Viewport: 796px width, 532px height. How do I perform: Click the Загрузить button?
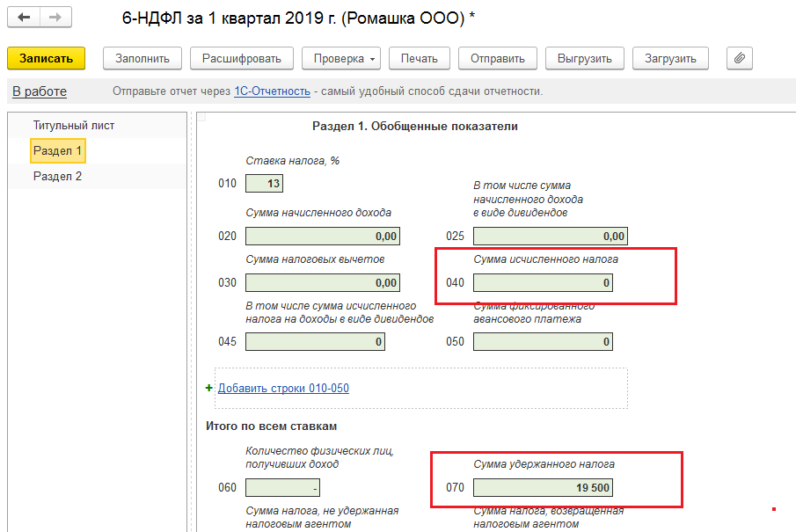click(x=670, y=58)
